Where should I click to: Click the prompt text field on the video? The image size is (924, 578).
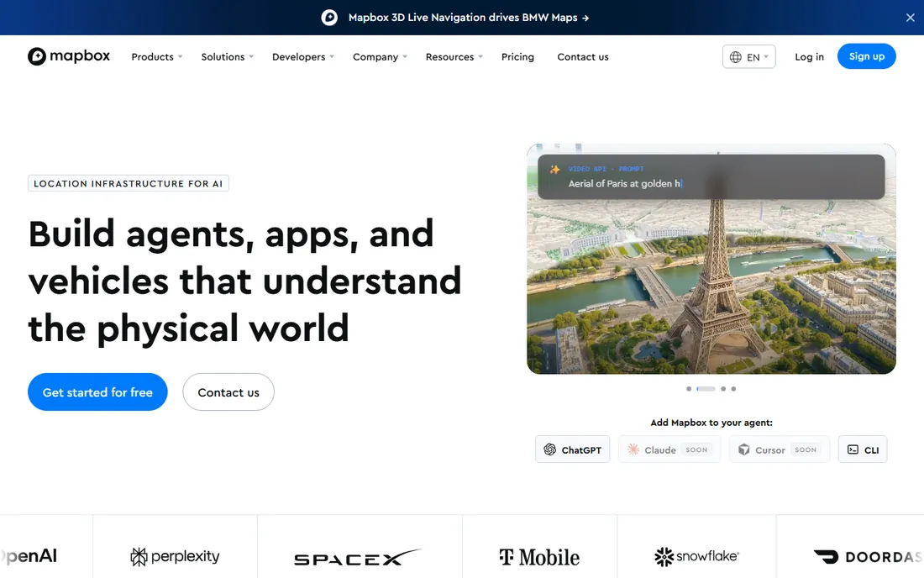coord(711,176)
